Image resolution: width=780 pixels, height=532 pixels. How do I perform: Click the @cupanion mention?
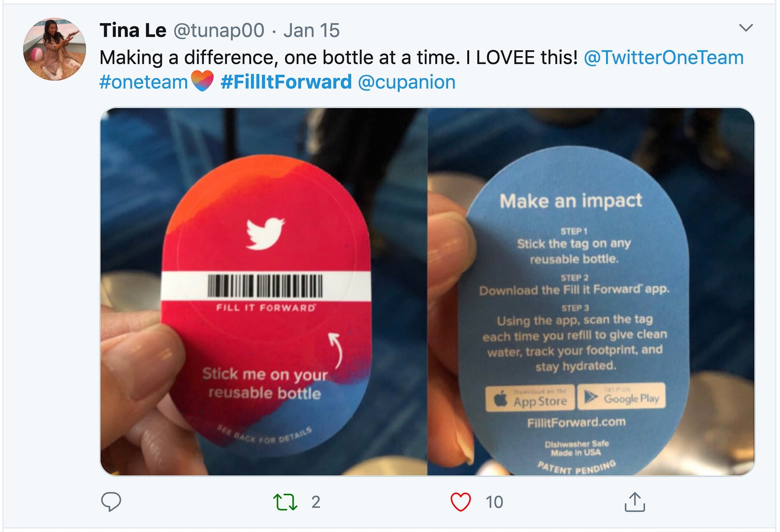[x=407, y=82]
